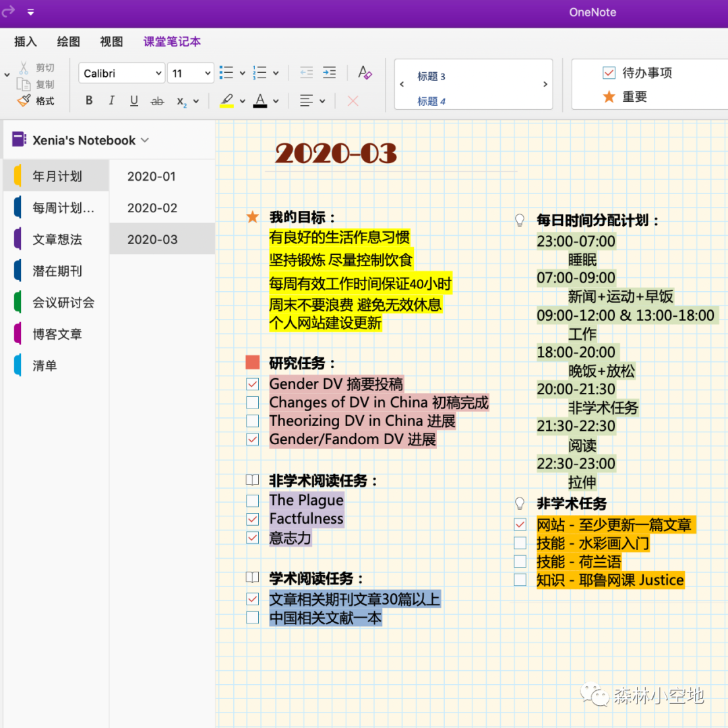728x728 pixels.
Task: Apply underline to text
Action: tap(134, 101)
